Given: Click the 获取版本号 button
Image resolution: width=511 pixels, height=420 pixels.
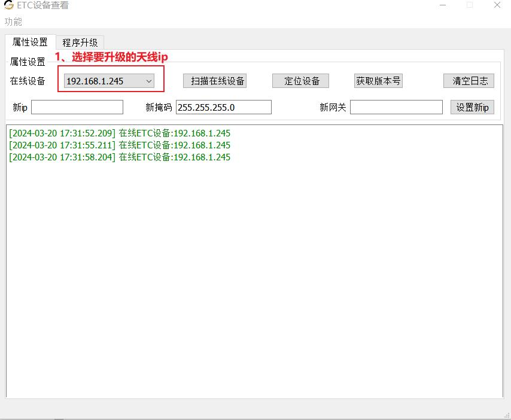Looking at the screenshot, I should click(x=378, y=81).
